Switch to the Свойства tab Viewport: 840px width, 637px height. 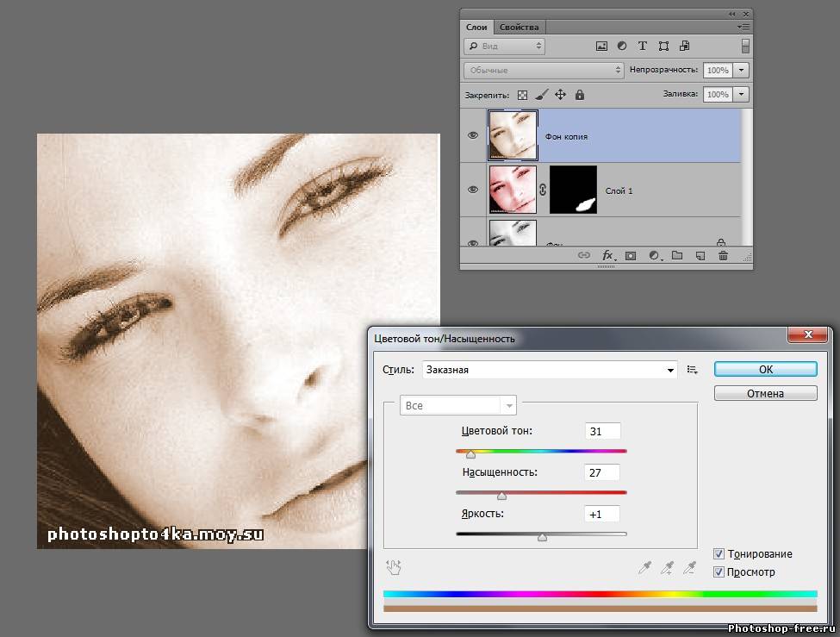[519, 28]
